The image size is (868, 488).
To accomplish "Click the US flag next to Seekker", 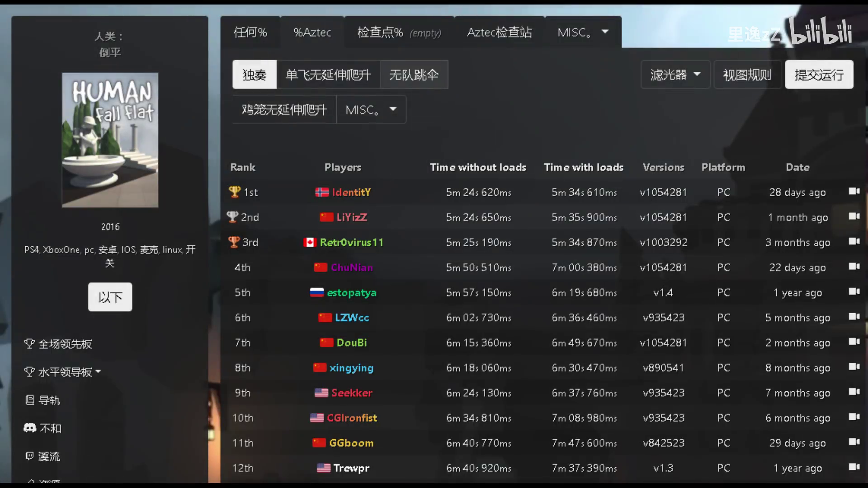I will coord(321,393).
